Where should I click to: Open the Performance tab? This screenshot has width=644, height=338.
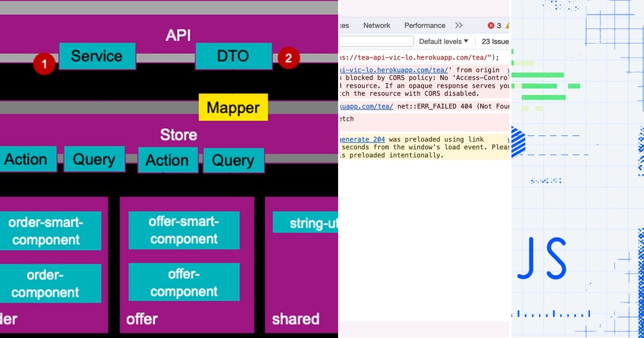tap(425, 25)
